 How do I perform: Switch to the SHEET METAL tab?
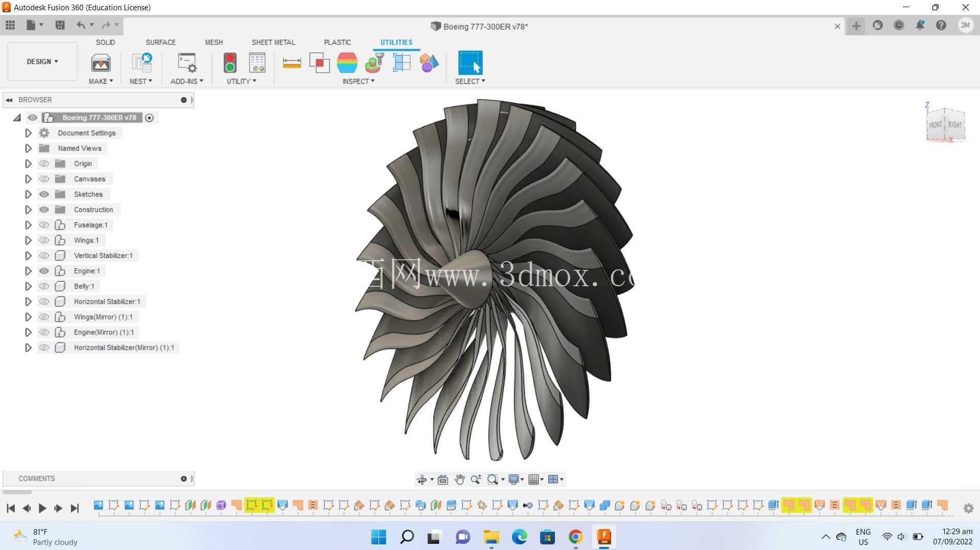[x=273, y=42]
